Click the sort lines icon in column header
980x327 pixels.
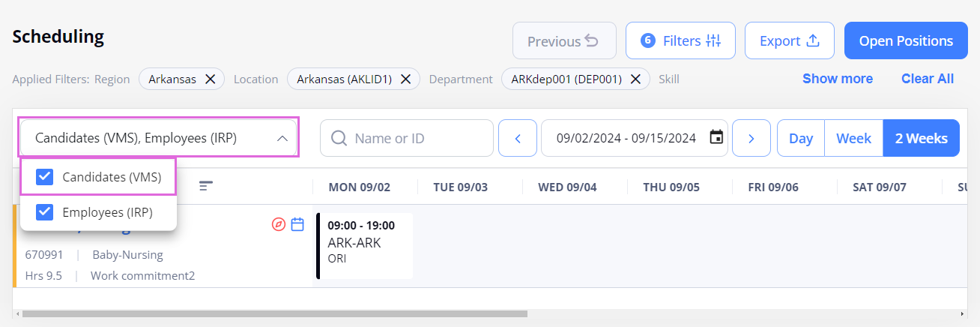[x=206, y=186]
